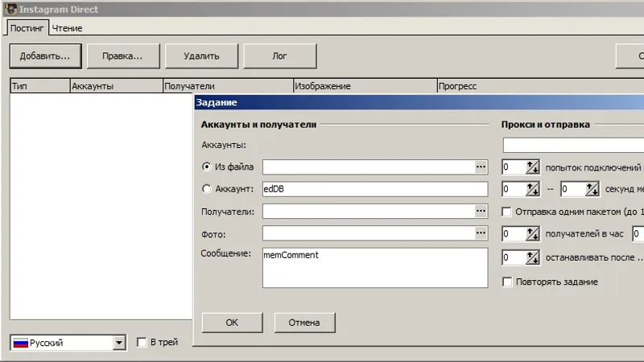The height and width of the screenshot is (362, 644).
Task: Check the Повторять задание option
Action: click(x=507, y=282)
